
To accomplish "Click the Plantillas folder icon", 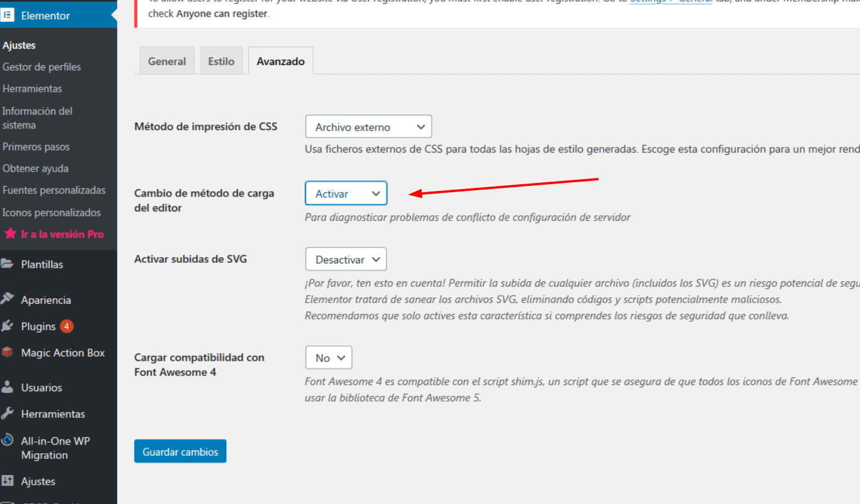I will (7, 263).
